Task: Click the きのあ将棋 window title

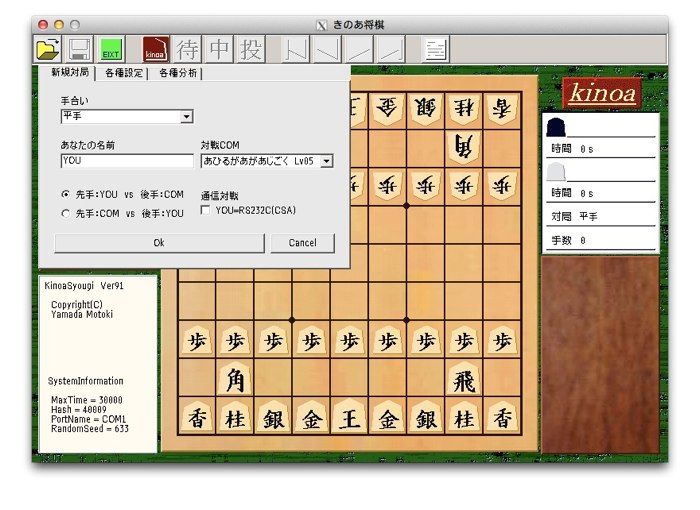Action: 358,25
